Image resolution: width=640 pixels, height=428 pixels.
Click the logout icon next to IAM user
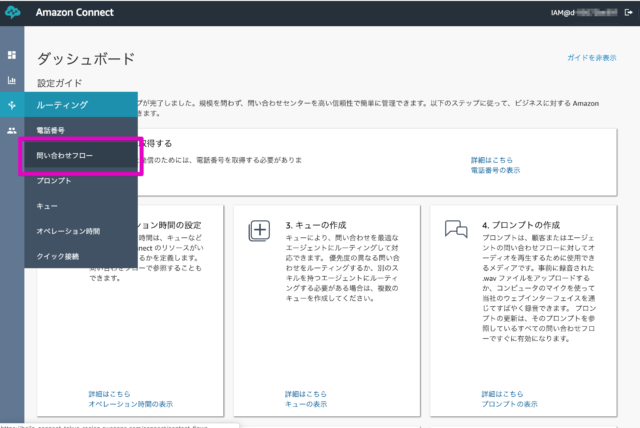click(x=629, y=13)
